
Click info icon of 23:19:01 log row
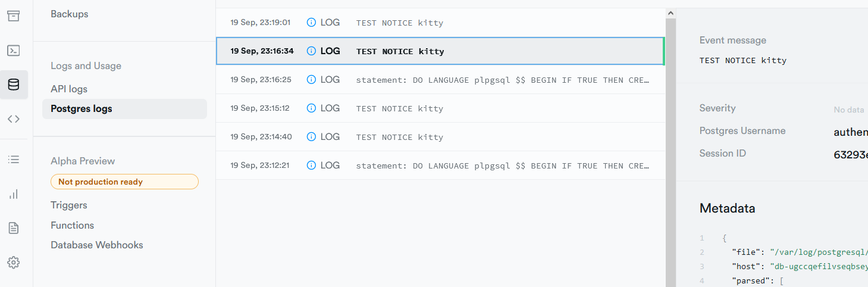pyautogui.click(x=311, y=23)
